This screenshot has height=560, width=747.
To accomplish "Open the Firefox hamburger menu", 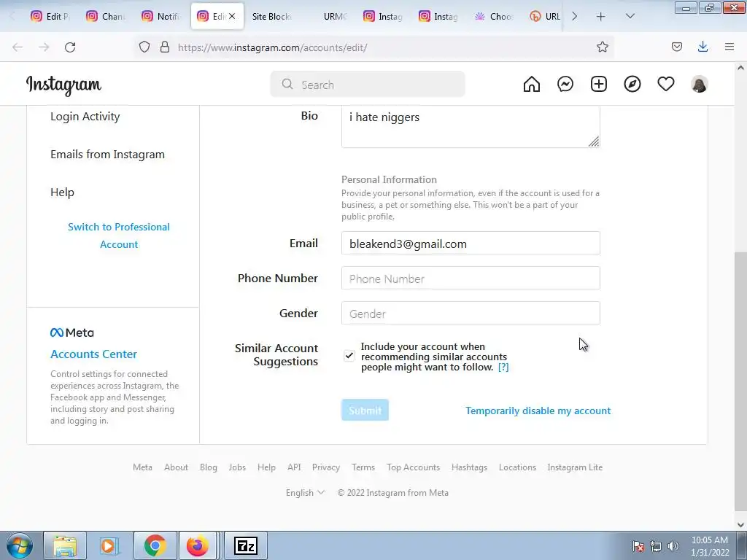I will [729, 47].
